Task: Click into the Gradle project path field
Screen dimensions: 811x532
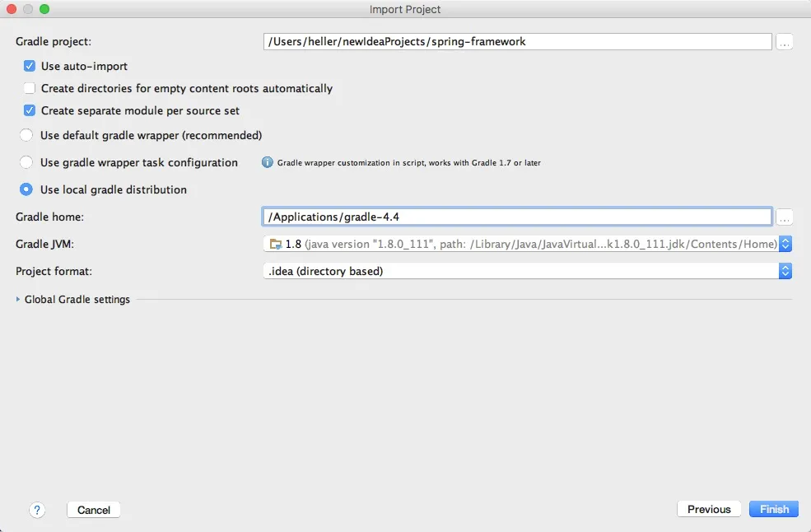Action: click(517, 41)
